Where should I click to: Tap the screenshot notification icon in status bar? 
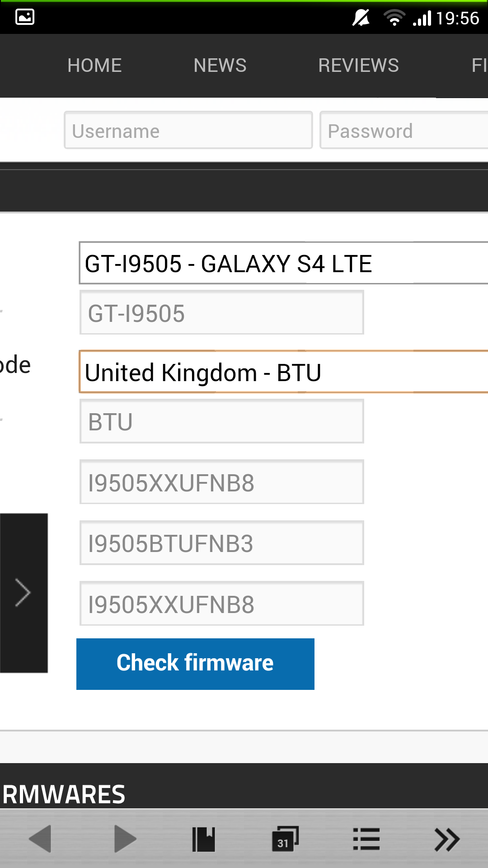pyautogui.click(x=25, y=17)
